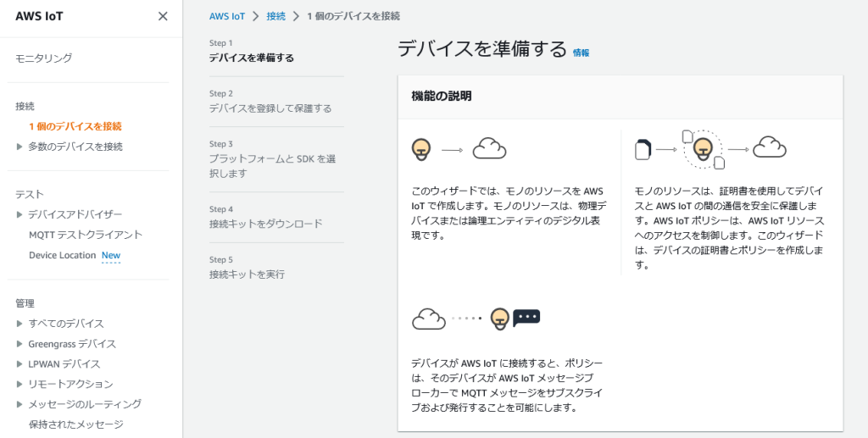Select Step 2 デバイスを登録して保護する
This screenshot has width=868, height=438.
(x=270, y=102)
